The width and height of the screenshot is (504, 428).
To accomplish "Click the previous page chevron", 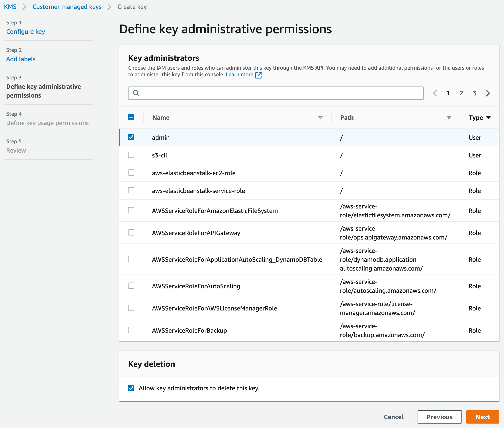I will click(x=435, y=93).
